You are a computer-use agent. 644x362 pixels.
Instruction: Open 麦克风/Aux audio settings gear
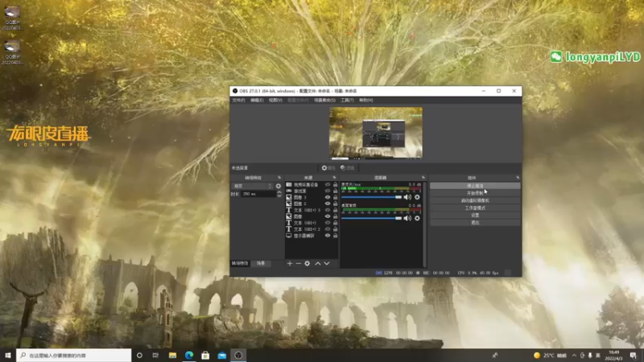417,197
